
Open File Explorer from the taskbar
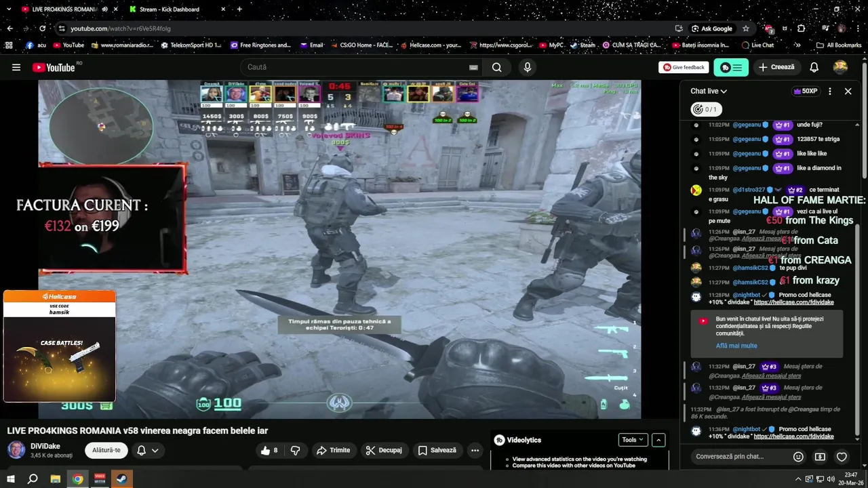point(55,479)
